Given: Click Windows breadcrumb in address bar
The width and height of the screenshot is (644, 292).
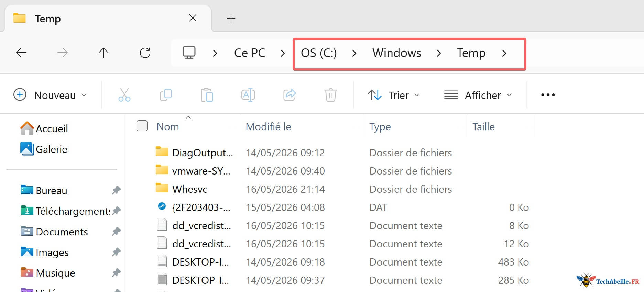Looking at the screenshot, I should [x=397, y=53].
